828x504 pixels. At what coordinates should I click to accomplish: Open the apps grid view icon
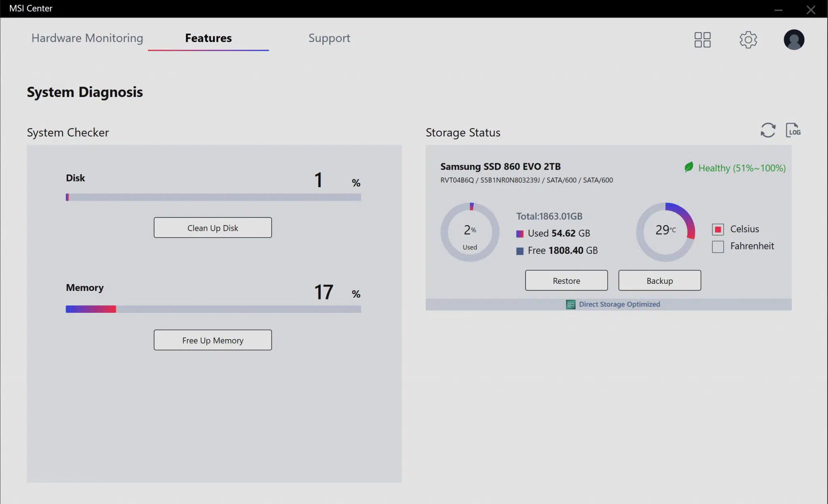tap(702, 40)
